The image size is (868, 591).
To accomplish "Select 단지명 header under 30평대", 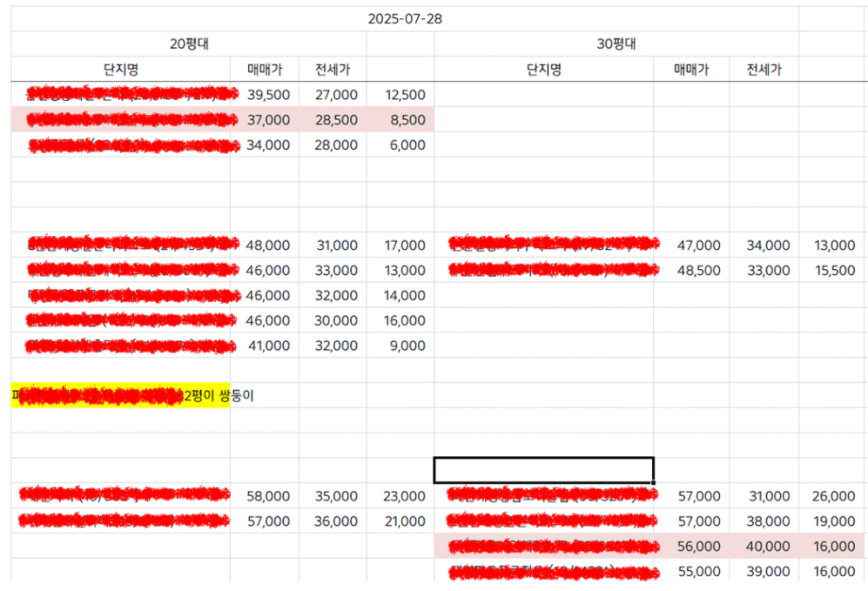I will (x=543, y=69).
